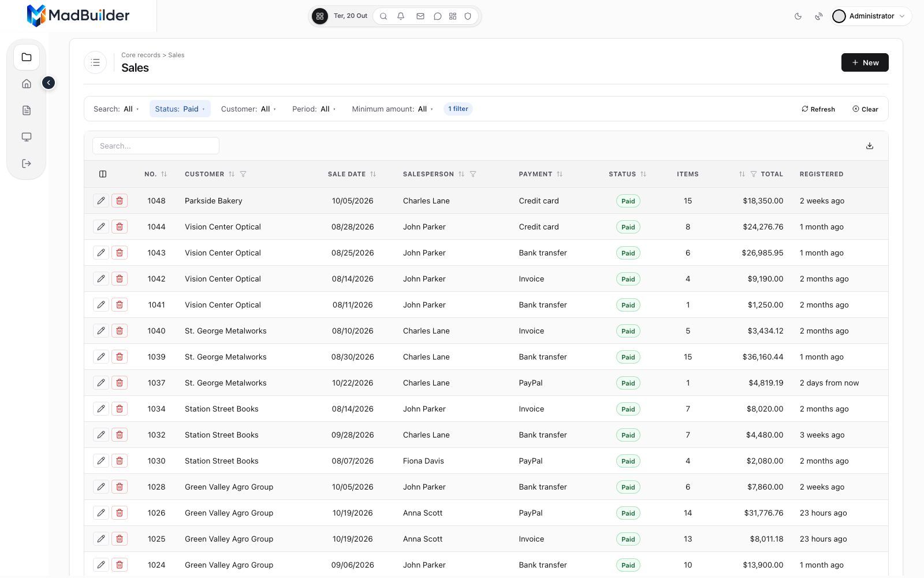Screen dimensions: 924x578
Task: Open Period: All filter dropdown
Action: pos(314,109)
